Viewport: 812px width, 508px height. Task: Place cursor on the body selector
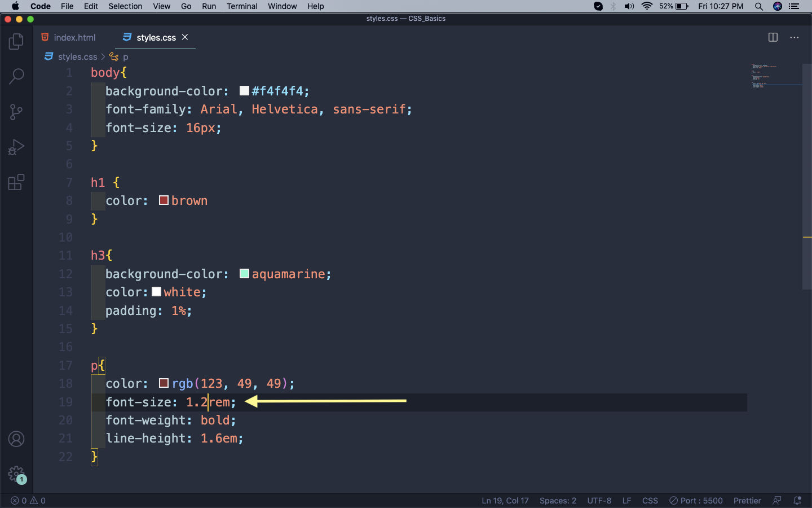[105, 72]
